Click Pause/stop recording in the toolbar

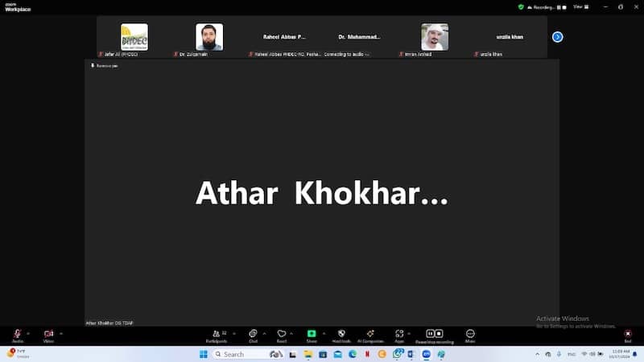coord(434,334)
